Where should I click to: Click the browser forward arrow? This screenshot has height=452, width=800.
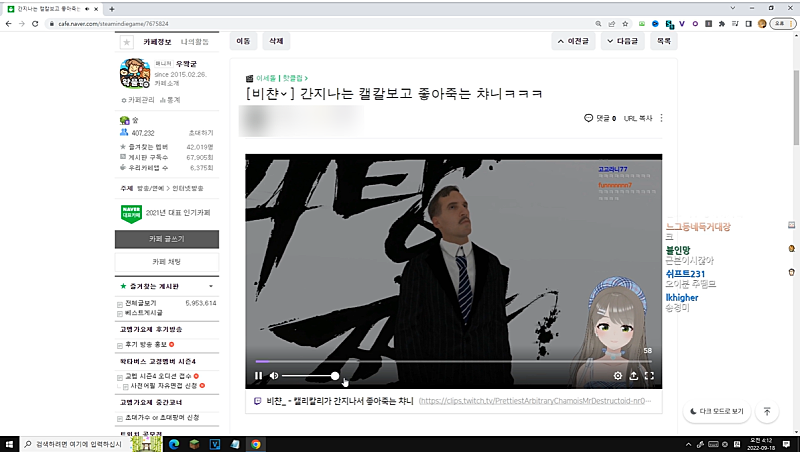click(21, 23)
